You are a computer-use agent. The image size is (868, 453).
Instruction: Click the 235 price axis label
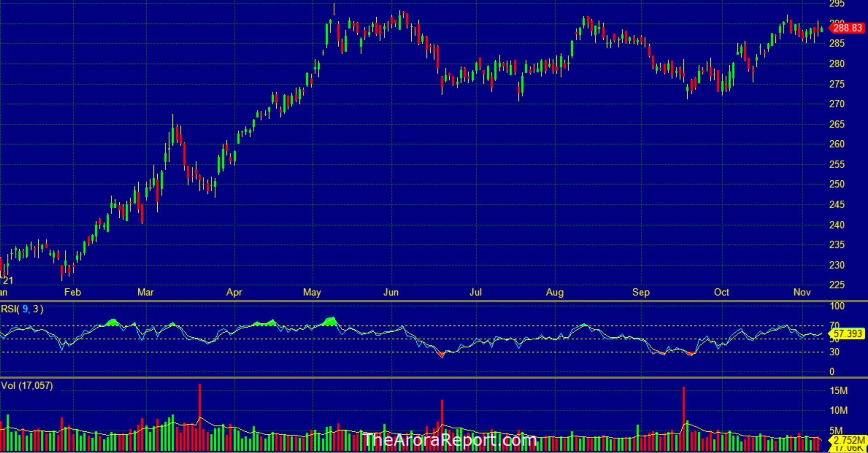837,245
